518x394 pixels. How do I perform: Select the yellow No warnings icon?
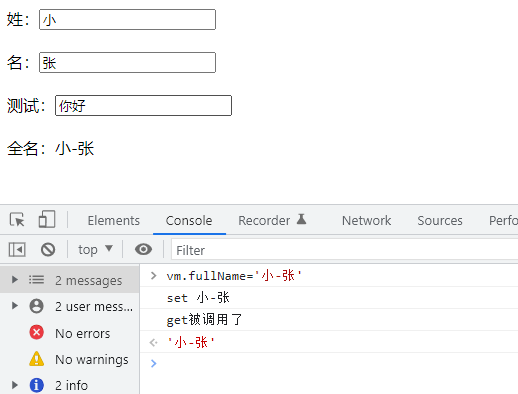click(36, 359)
